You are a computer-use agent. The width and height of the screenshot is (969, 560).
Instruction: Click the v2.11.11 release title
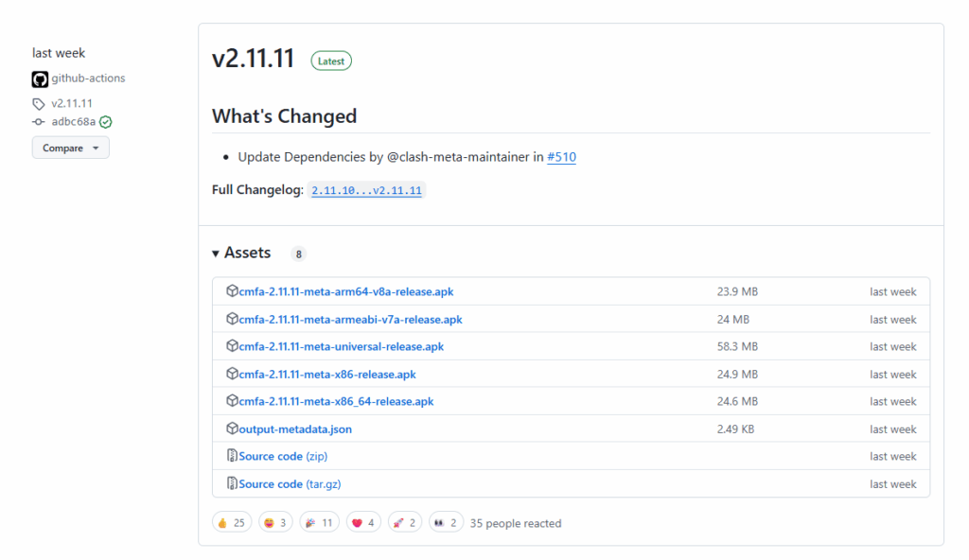(x=253, y=59)
